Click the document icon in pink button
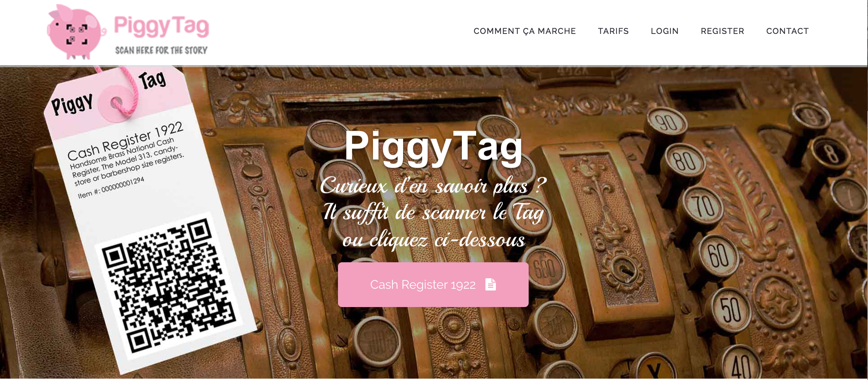 pos(491,284)
